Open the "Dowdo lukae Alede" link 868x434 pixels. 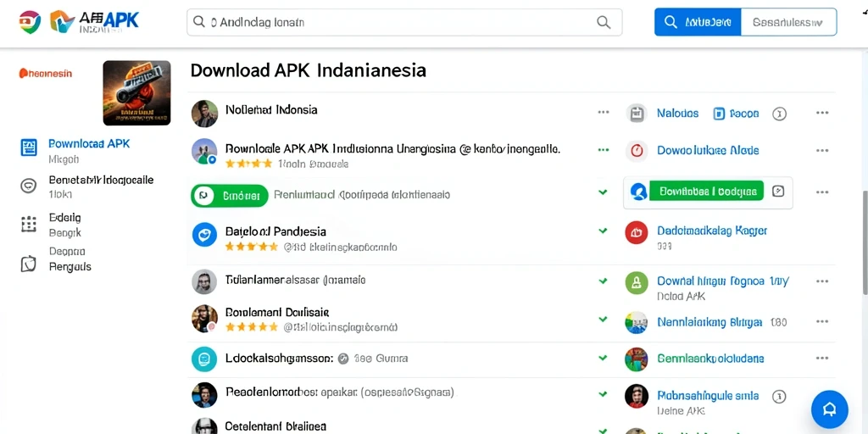tap(708, 151)
